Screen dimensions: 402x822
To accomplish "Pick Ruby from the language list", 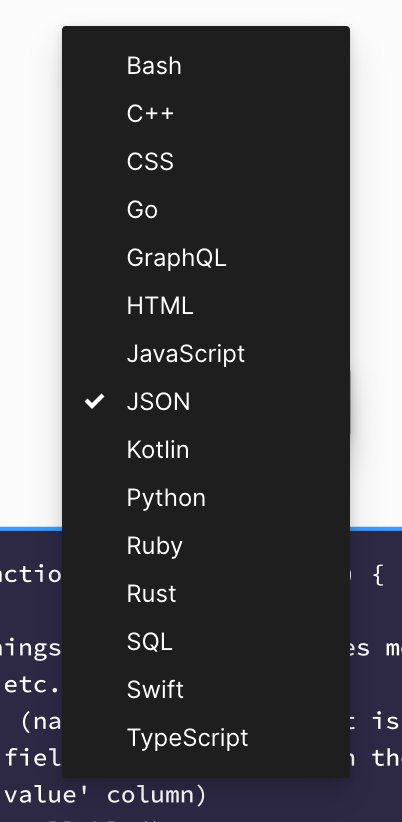I will tap(206, 546).
